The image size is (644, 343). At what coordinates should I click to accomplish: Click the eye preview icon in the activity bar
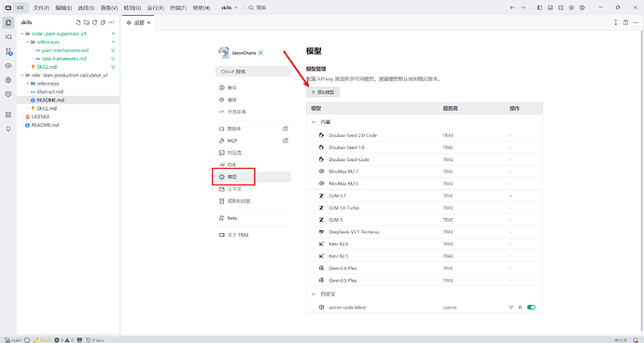[x=8, y=65]
